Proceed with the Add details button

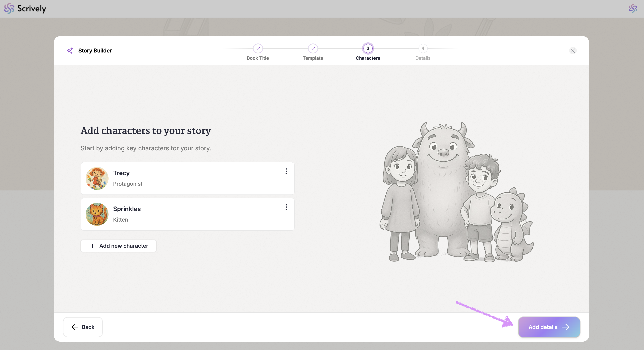click(549, 327)
